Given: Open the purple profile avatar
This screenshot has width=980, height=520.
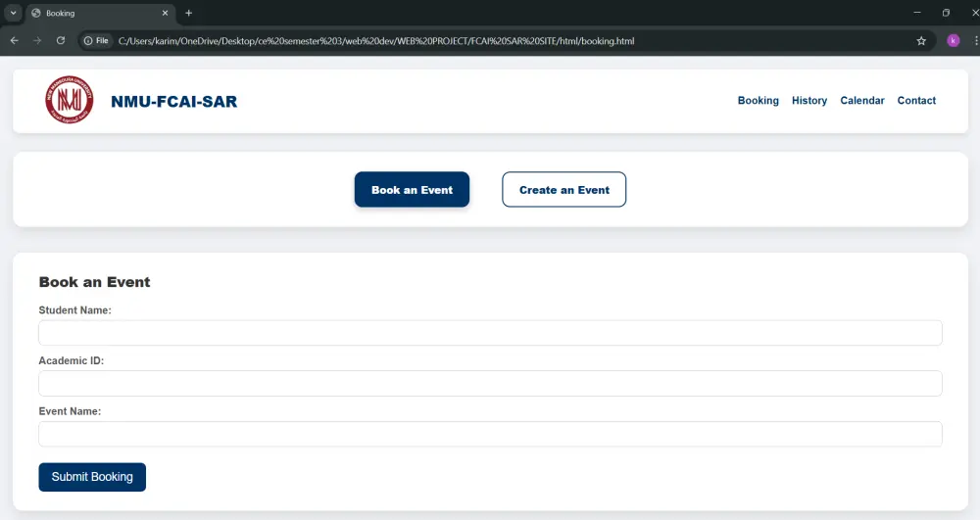Looking at the screenshot, I should [x=954, y=40].
